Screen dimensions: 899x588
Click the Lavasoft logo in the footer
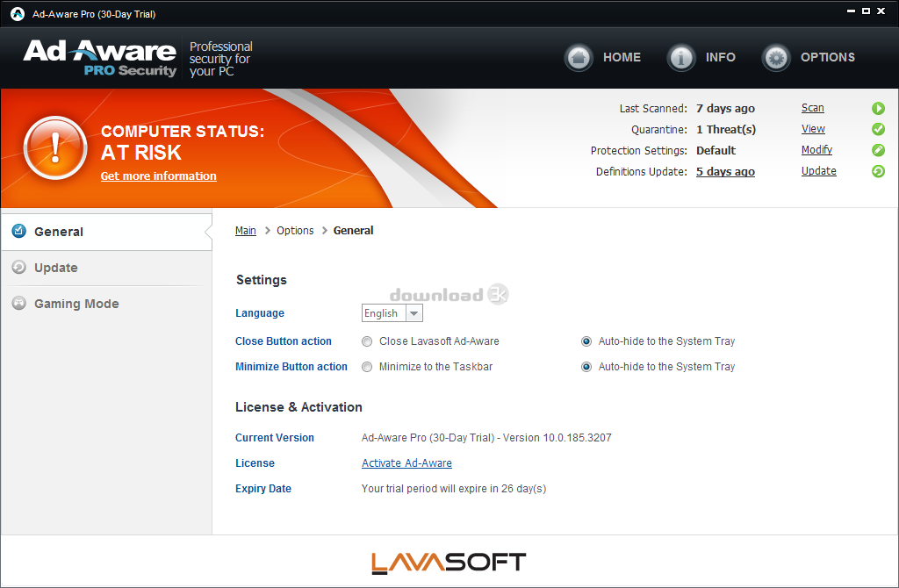click(x=449, y=563)
